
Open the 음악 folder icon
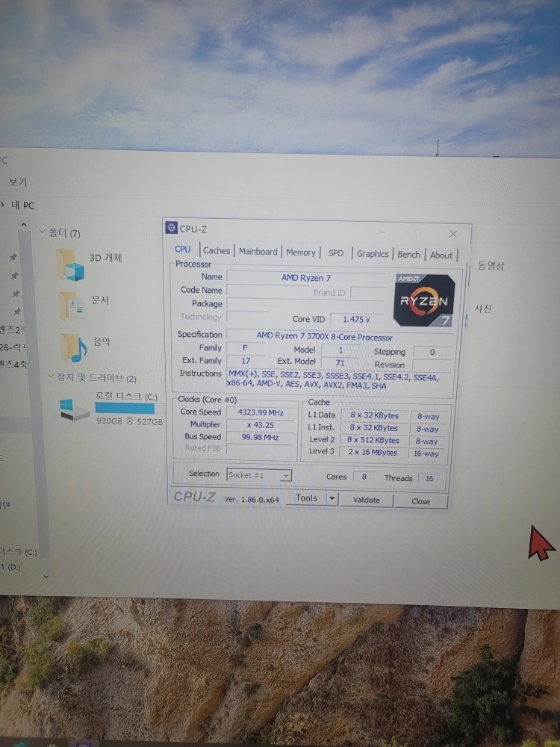coord(73,348)
